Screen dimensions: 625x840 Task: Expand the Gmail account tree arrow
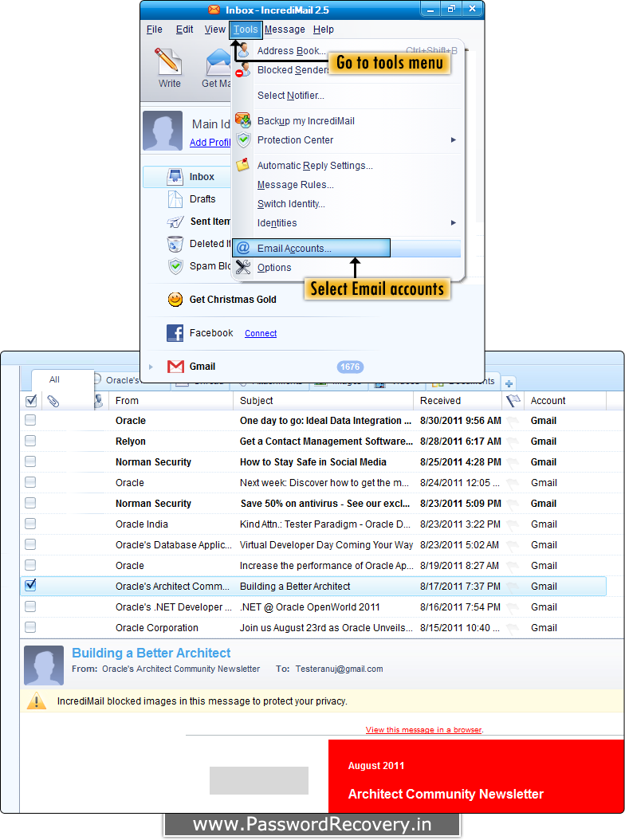(x=151, y=367)
